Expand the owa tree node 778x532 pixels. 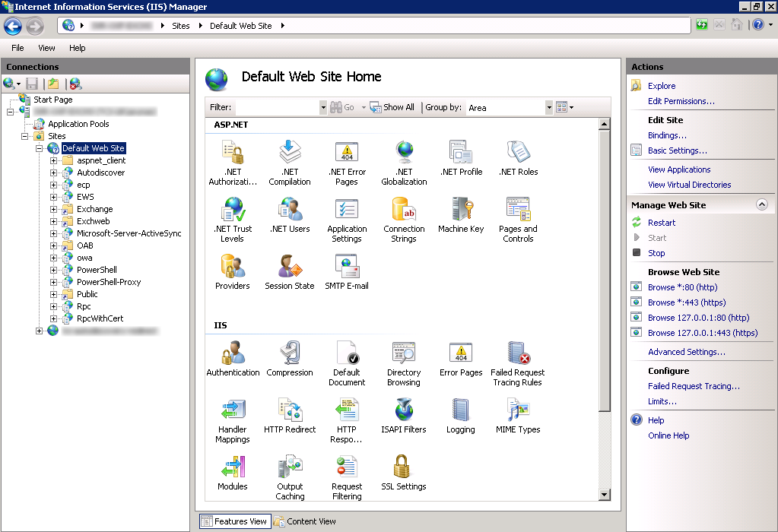[53, 258]
